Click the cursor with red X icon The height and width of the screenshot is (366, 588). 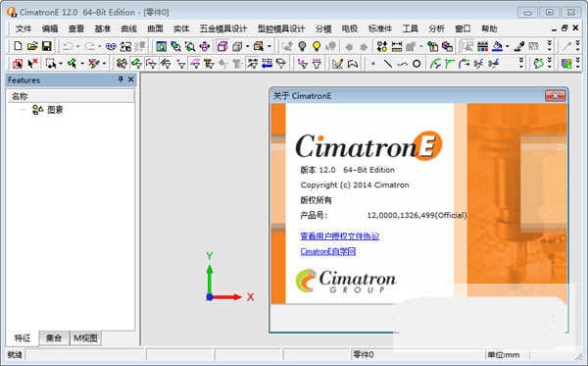[32, 64]
